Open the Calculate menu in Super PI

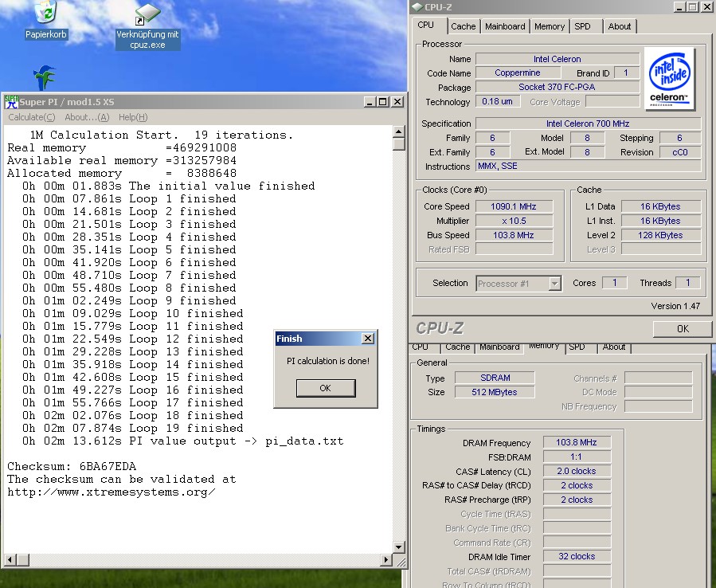[x=32, y=117]
